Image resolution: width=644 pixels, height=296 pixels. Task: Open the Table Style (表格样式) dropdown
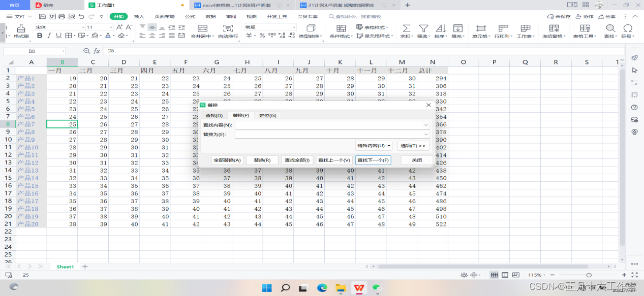[372, 27]
